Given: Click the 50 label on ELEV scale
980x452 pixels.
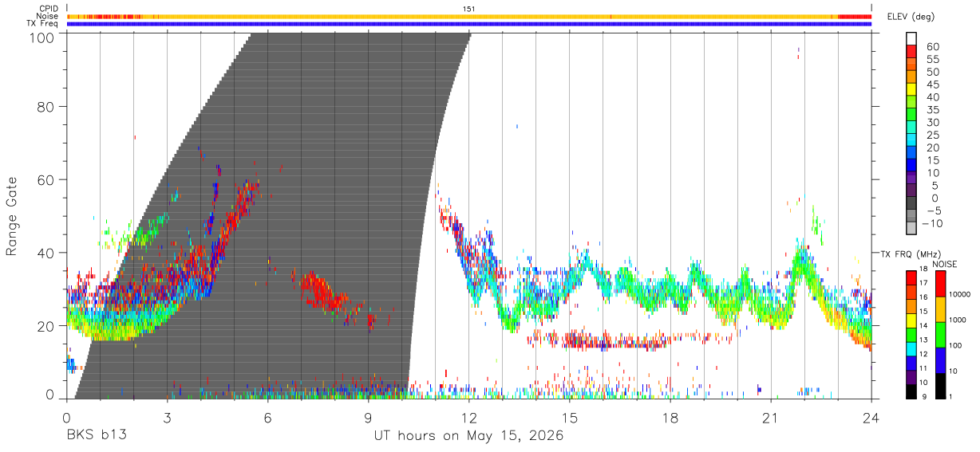Looking at the screenshot, I should (x=931, y=72).
